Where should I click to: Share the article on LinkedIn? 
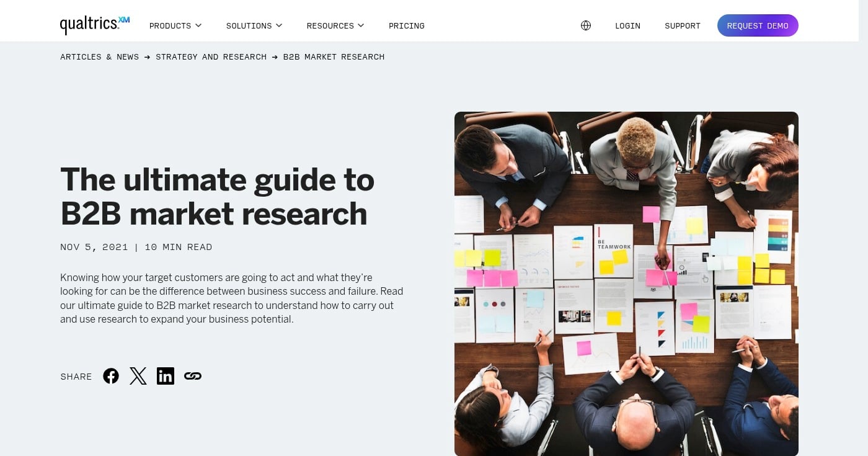pos(166,375)
